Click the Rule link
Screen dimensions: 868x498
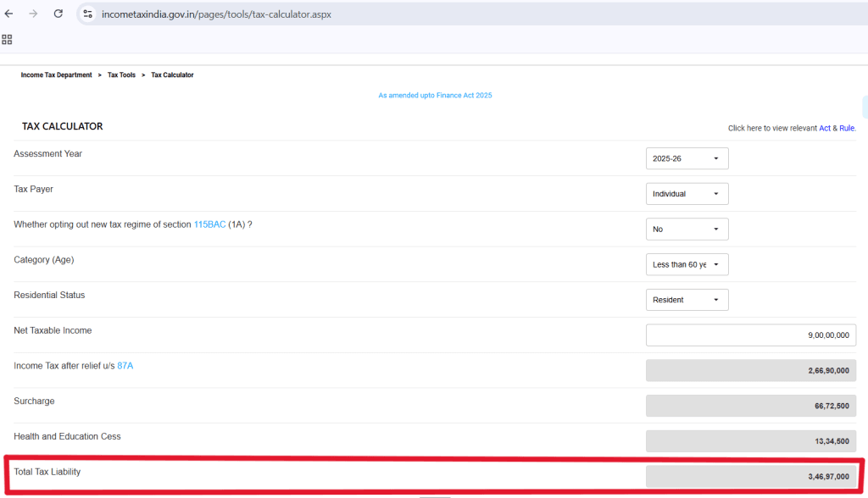coord(847,129)
